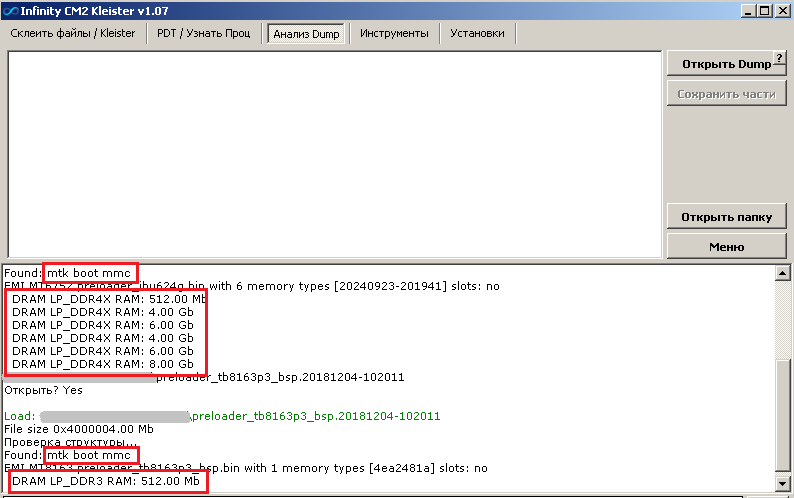Open the Установки settings tab

click(477, 33)
